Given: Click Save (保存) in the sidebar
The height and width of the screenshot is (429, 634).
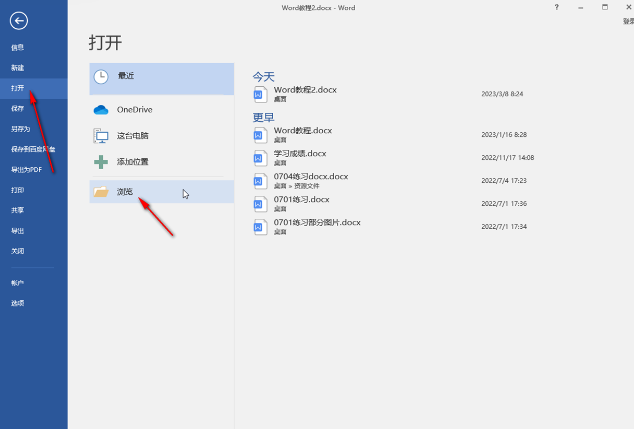Looking at the screenshot, I should 34,108.
